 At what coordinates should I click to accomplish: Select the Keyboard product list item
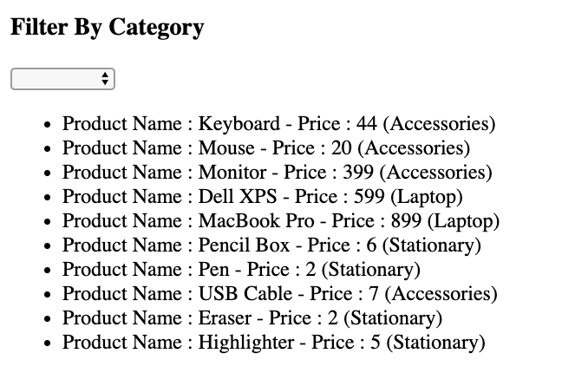tap(278, 124)
